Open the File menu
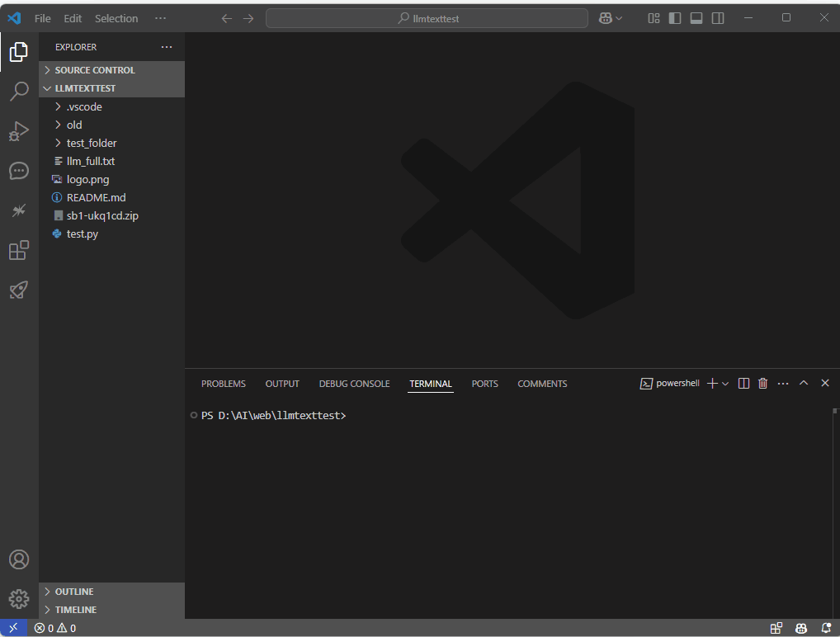Viewport: 840px width, 637px height. [x=42, y=18]
